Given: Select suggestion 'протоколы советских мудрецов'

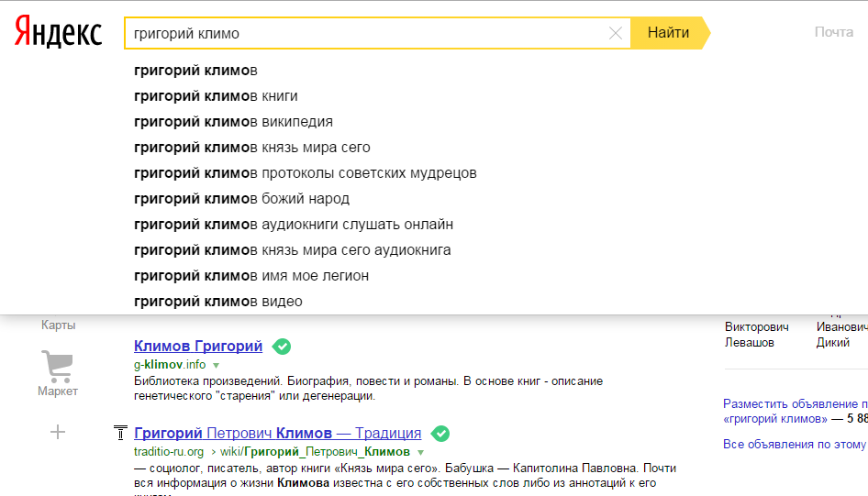Looking at the screenshot, I should click(x=369, y=173).
